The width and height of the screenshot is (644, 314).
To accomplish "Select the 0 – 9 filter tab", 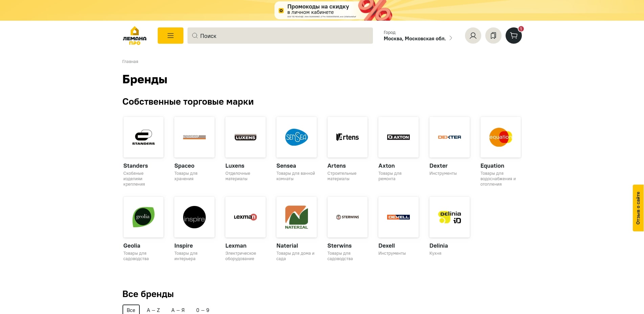I will point(203,310).
